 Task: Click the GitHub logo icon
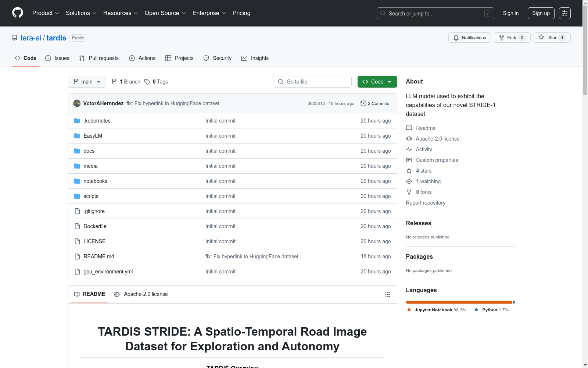pos(18,13)
